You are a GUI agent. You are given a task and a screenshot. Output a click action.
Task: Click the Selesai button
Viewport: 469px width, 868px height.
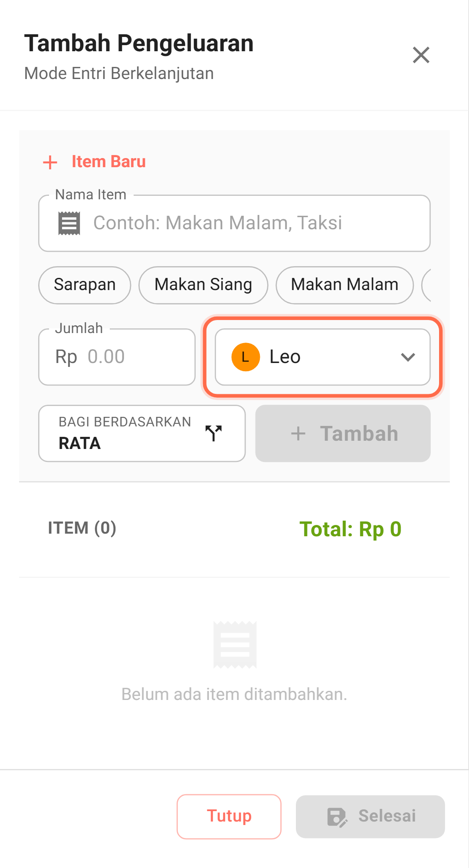(x=370, y=816)
